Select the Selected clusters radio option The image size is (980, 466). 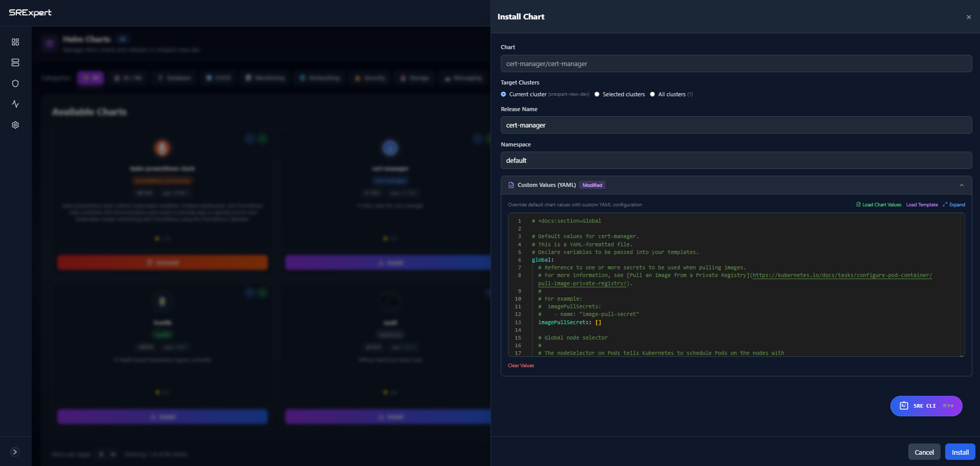[597, 94]
